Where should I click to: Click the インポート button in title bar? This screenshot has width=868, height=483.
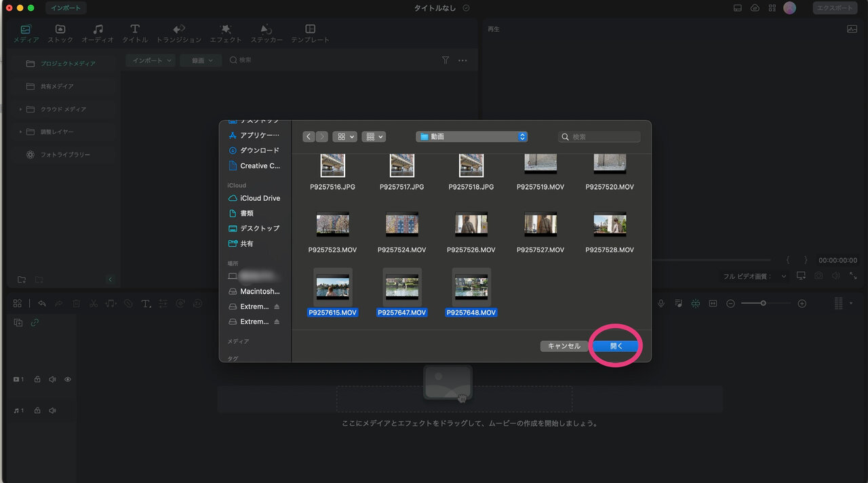click(x=66, y=8)
